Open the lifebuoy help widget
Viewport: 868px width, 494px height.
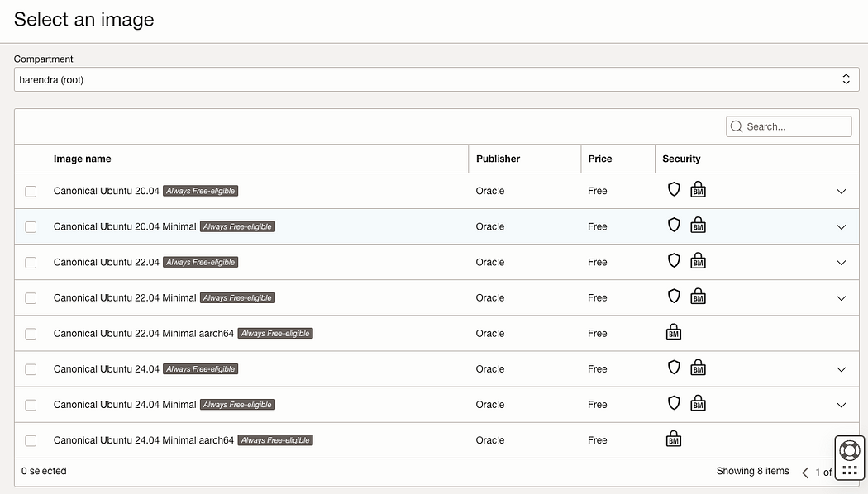click(850, 450)
